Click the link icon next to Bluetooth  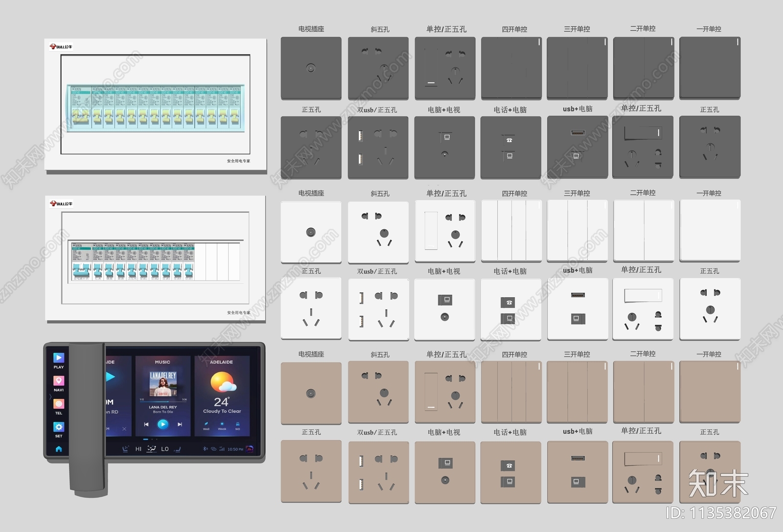coord(214,449)
